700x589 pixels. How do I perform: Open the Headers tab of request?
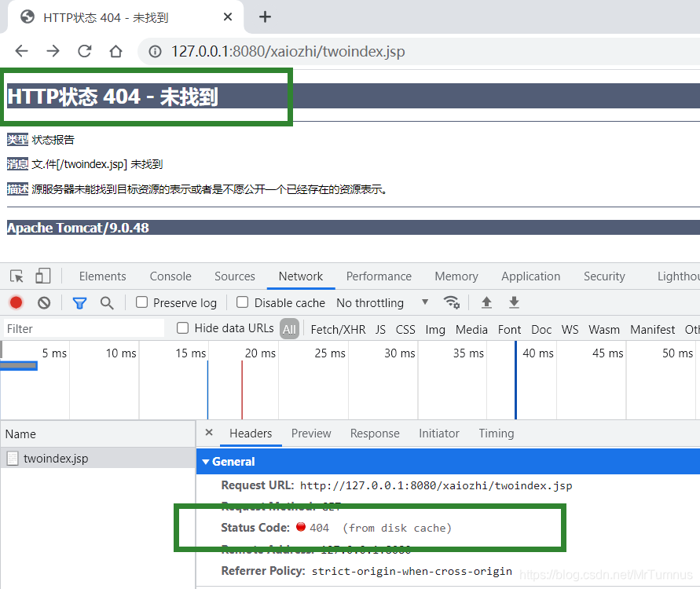coord(251,434)
